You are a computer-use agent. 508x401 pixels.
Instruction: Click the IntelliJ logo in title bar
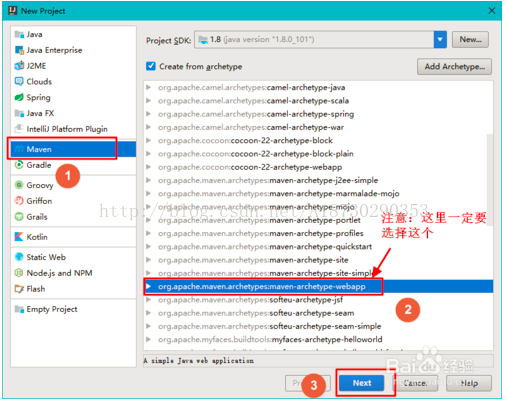click(13, 11)
